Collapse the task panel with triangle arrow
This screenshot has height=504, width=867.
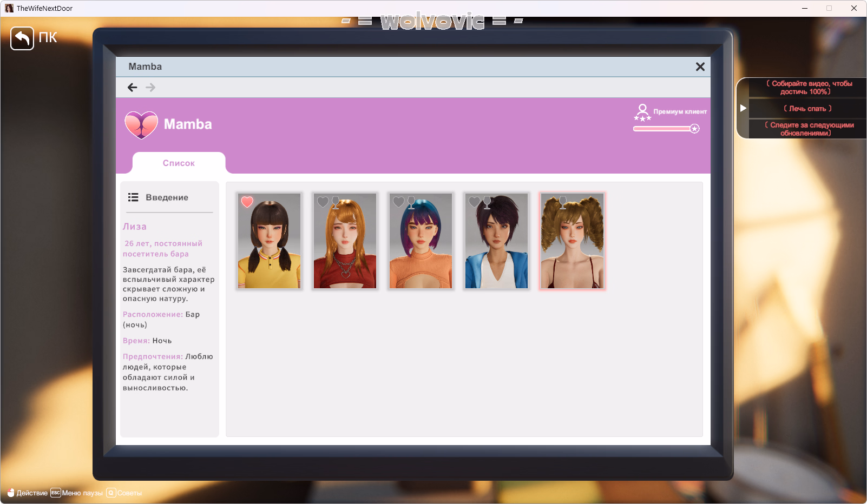[743, 108]
